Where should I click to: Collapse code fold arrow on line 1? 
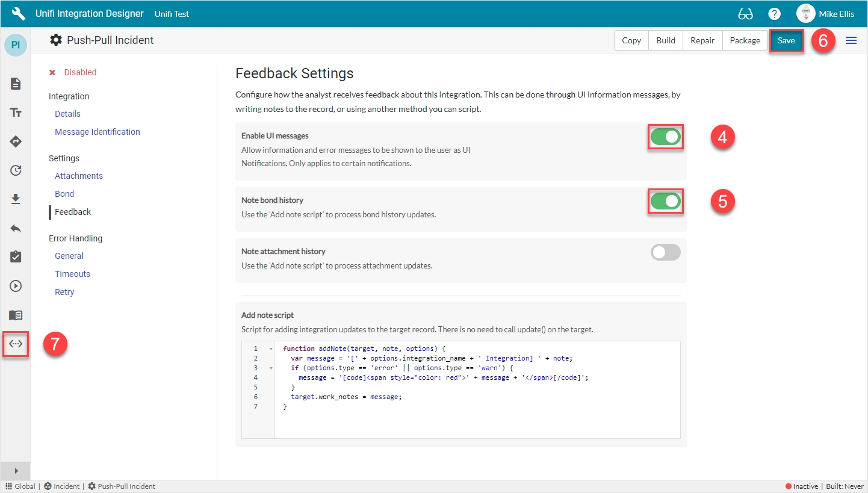(271, 349)
